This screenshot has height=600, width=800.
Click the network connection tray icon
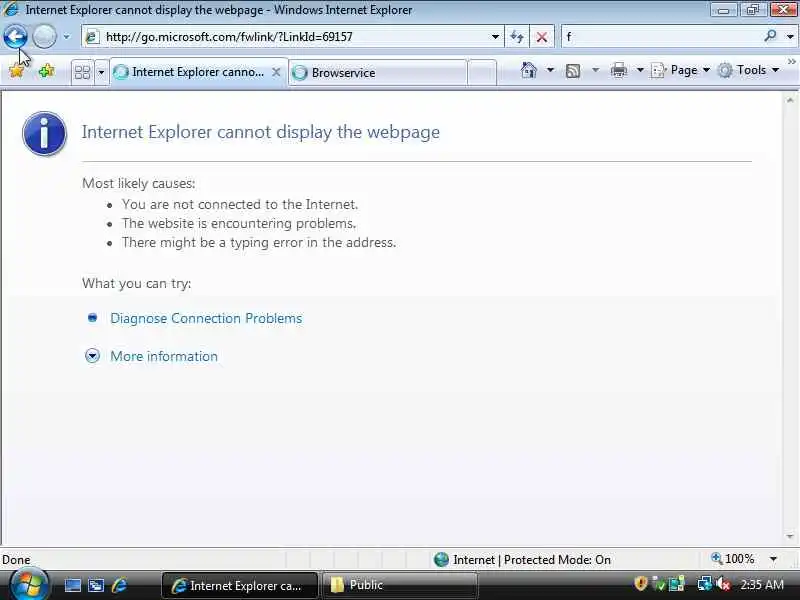coord(705,584)
